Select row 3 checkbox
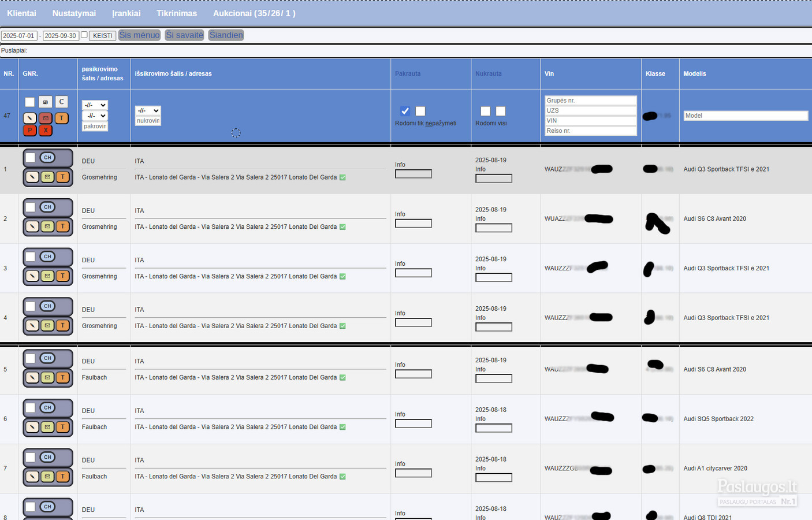The image size is (812, 520). (31, 257)
